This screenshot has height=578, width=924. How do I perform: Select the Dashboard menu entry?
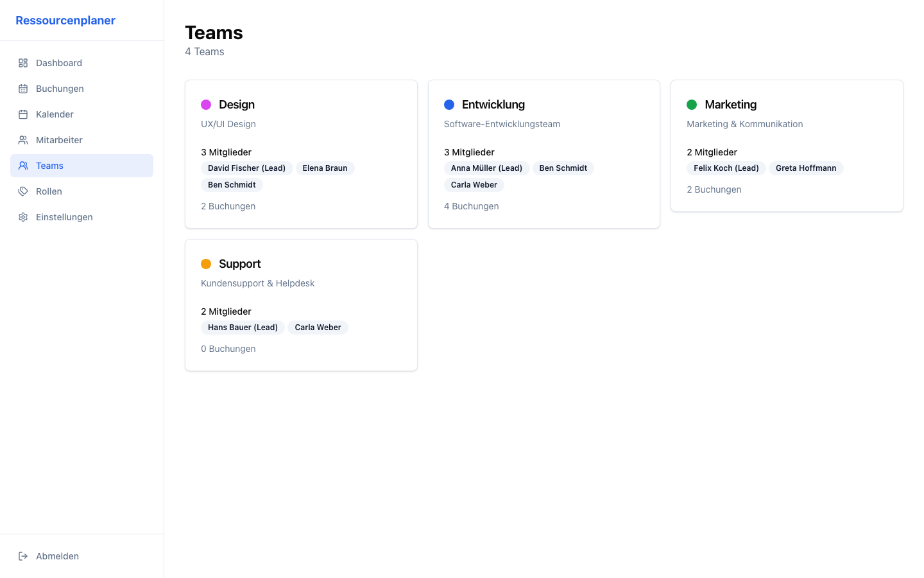point(59,63)
